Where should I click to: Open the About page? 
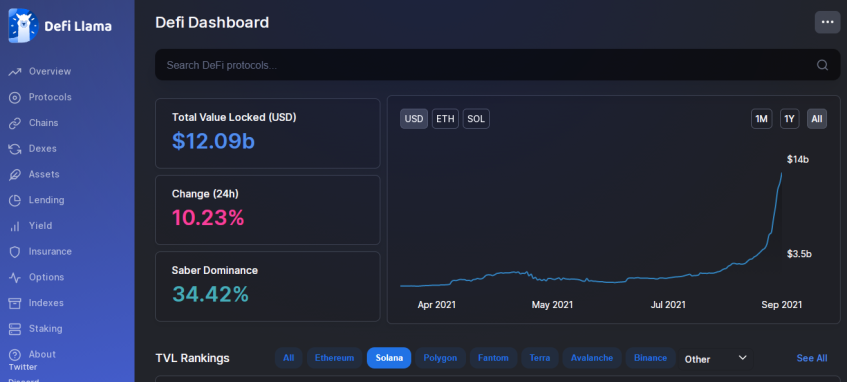[42, 354]
